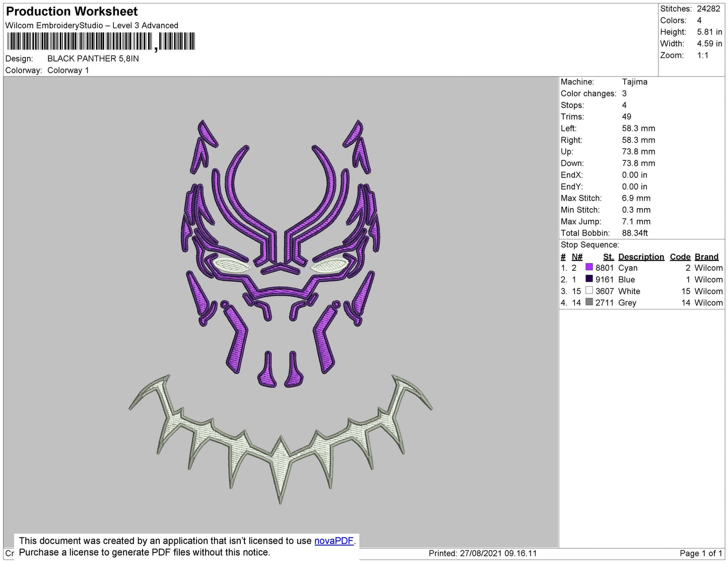Click thread number "3607" in stop sequence
The image size is (728, 563).
click(x=605, y=291)
